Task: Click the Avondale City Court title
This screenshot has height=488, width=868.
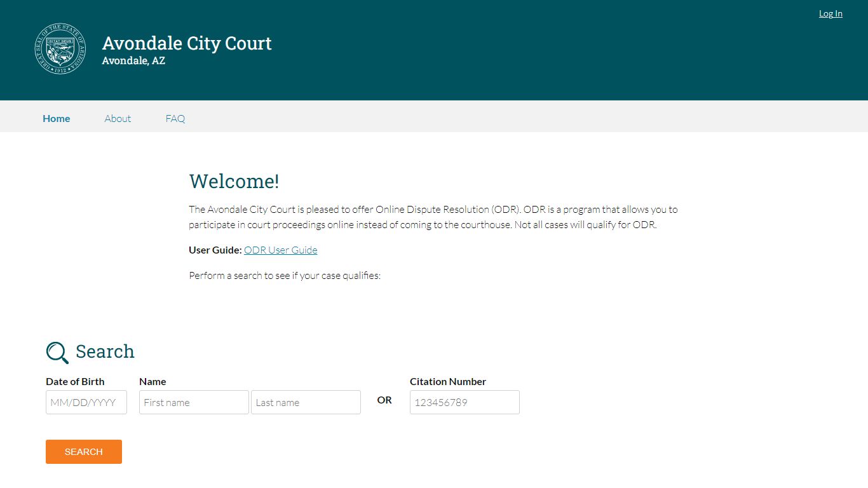Action: tap(187, 43)
